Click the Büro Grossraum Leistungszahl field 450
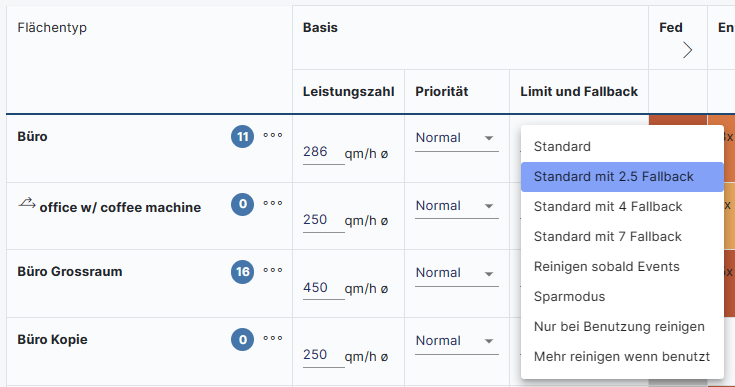Image resolution: width=735 pixels, height=387 pixels. pyautogui.click(x=323, y=288)
